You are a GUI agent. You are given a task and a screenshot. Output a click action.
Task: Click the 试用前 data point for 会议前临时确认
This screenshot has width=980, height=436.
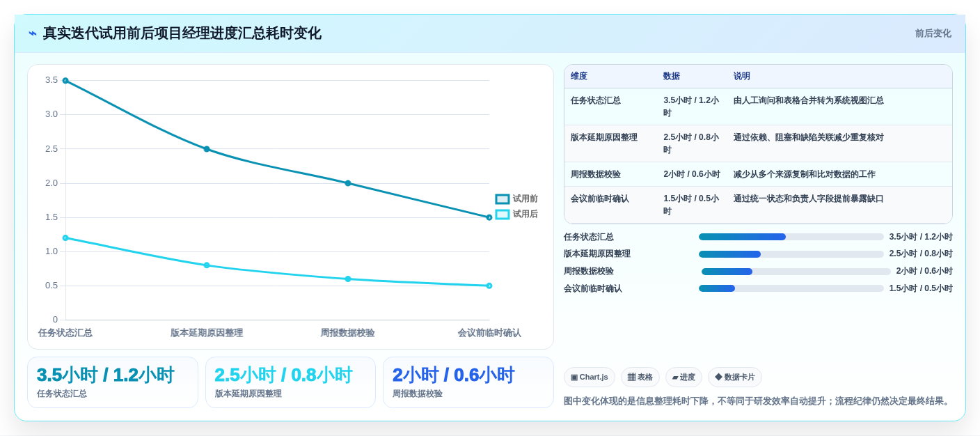(489, 217)
